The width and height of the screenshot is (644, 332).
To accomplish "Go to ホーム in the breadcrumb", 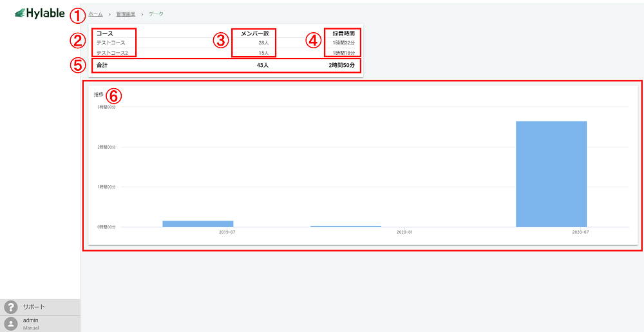I will tap(95, 14).
